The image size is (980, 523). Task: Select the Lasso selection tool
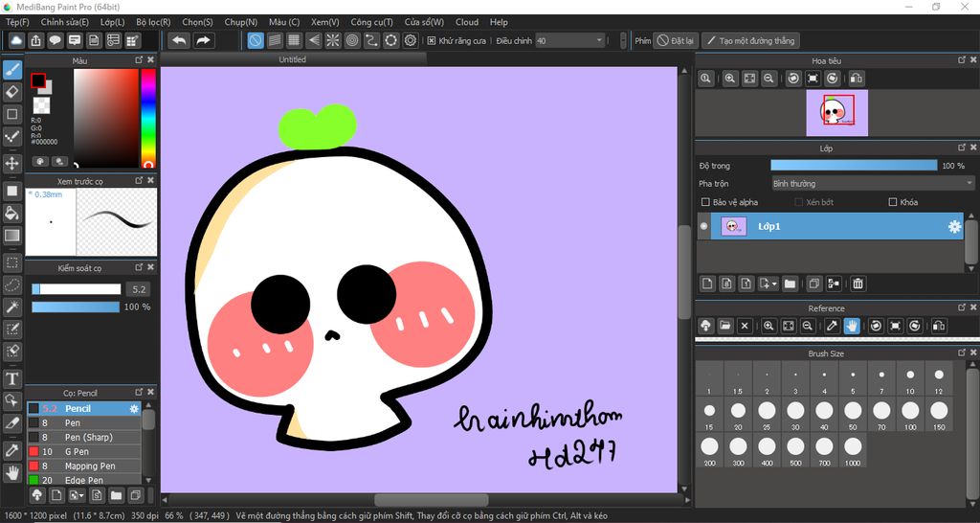coord(12,284)
